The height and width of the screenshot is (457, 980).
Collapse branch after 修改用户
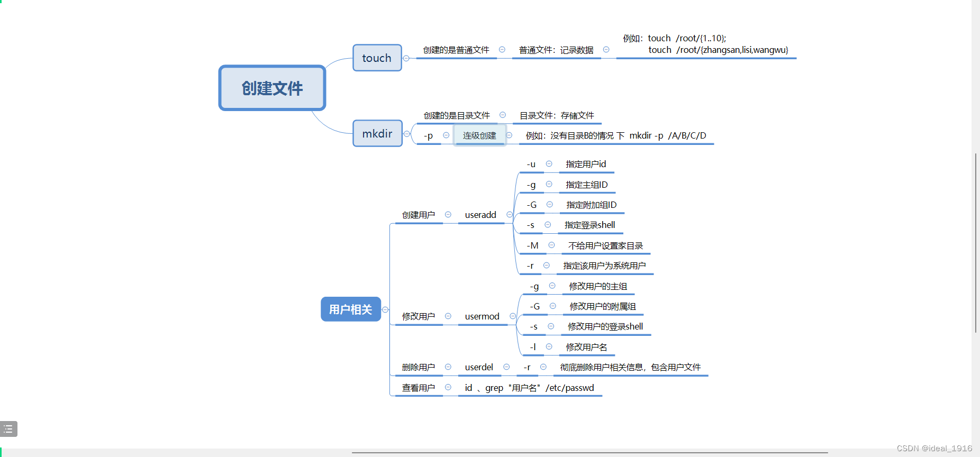(448, 316)
